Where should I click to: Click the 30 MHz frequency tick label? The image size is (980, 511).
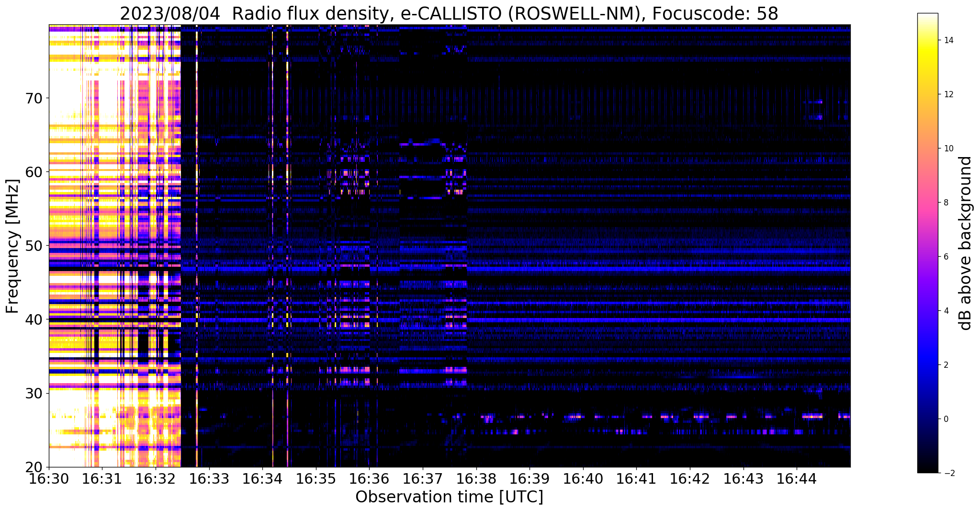click(x=34, y=393)
